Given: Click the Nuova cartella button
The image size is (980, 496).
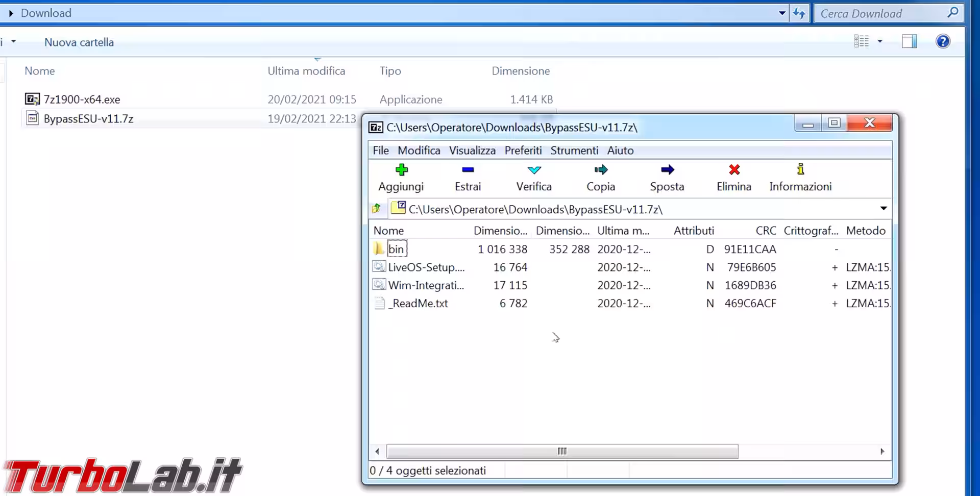Looking at the screenshot, I should coord(79,42).
